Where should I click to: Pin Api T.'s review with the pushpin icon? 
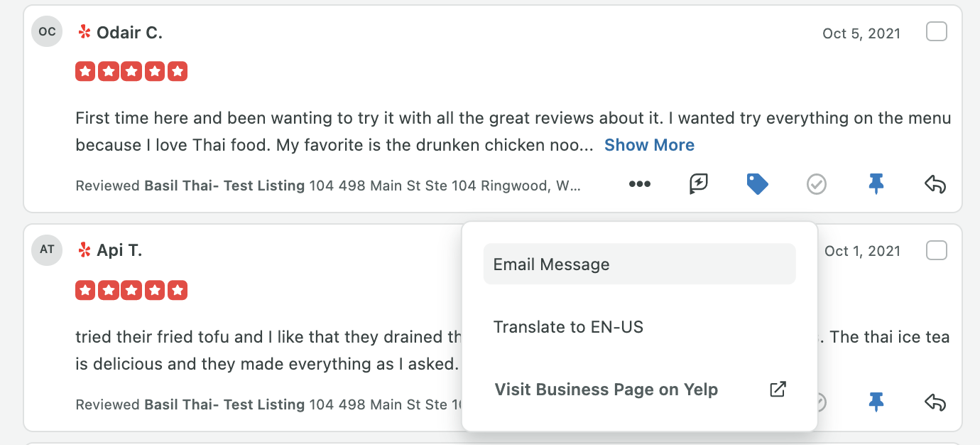pyautogui.click(x=876, y=403)
